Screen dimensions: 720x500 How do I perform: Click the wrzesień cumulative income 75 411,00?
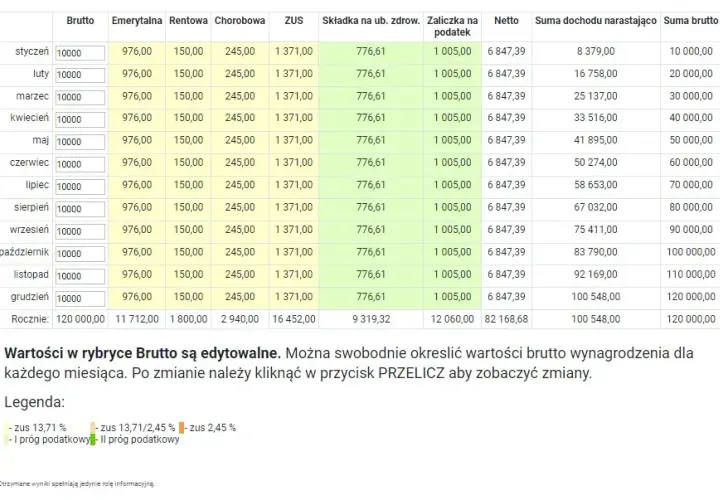point(596,230)
